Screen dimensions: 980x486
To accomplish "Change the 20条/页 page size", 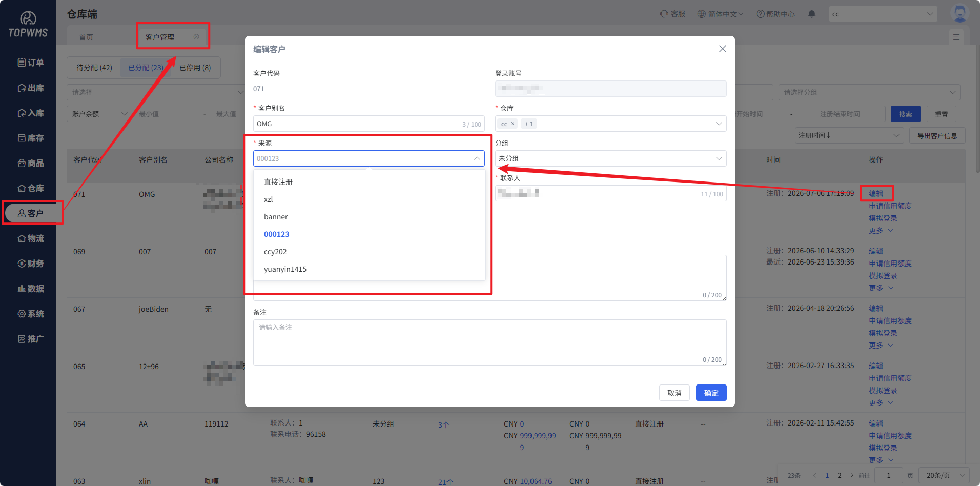I will click(x=944, y=475).
